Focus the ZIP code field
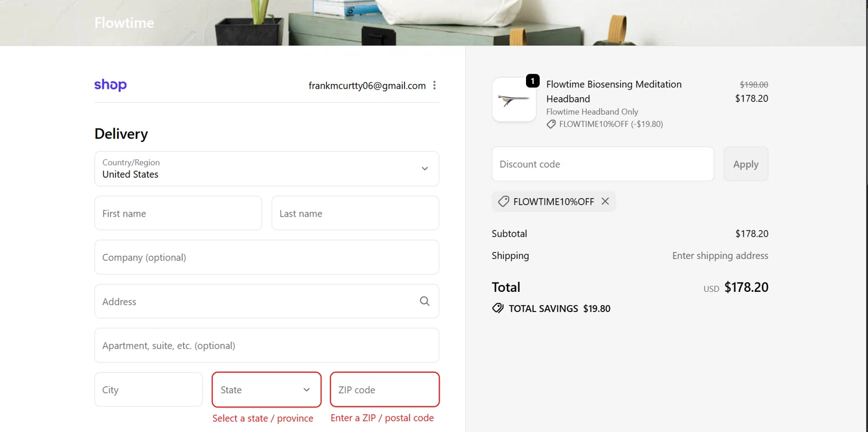This screenshot has width=868, height=432. tap(385, 390)
